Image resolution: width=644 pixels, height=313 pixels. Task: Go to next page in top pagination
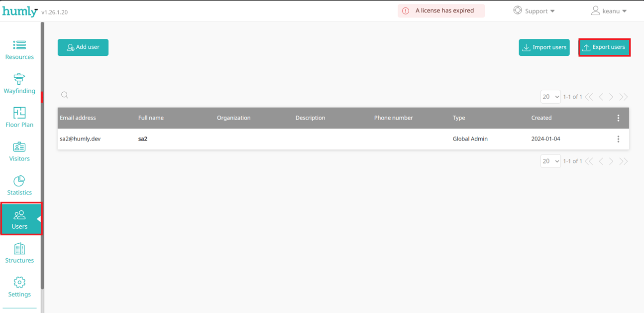(612, 97)
